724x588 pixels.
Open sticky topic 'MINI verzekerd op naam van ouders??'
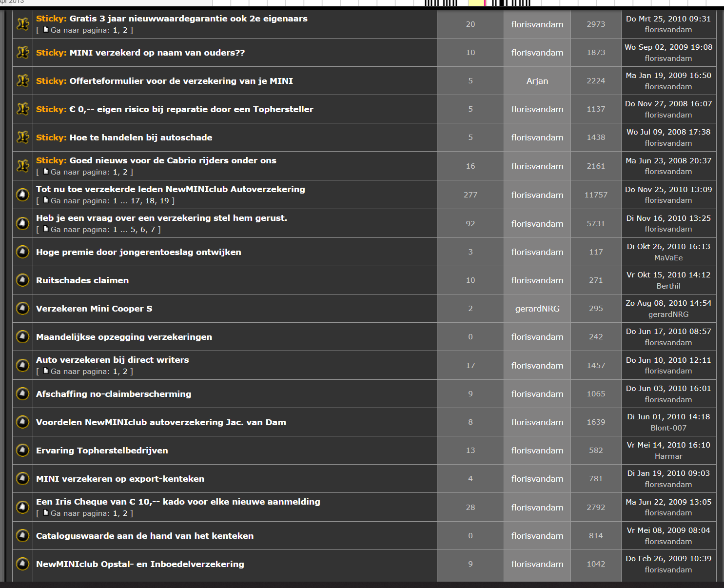click(157, 53)
